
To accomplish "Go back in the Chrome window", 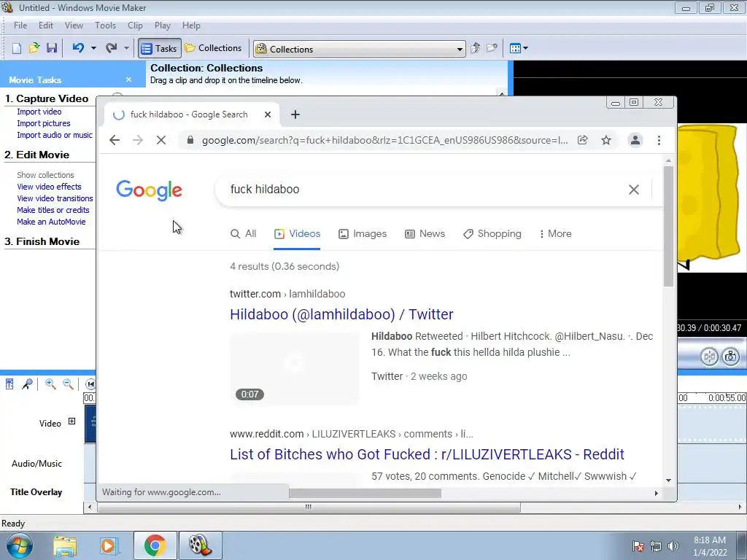I will (x=115, y=140).
